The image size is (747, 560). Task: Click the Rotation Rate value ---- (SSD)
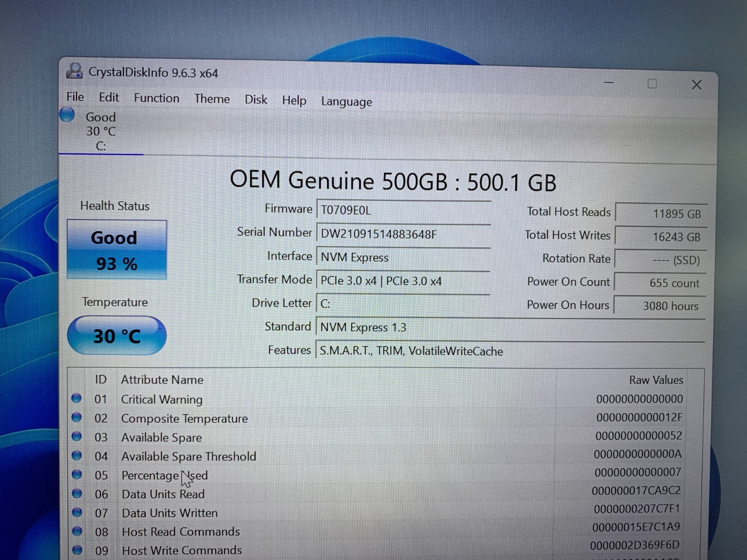tap(661, 260)
